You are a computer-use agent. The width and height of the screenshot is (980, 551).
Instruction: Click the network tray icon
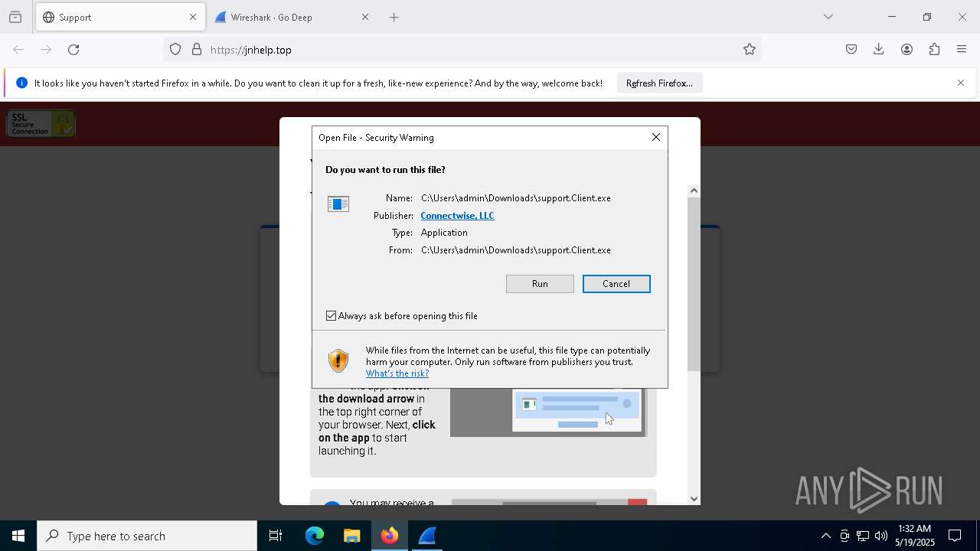863,536
